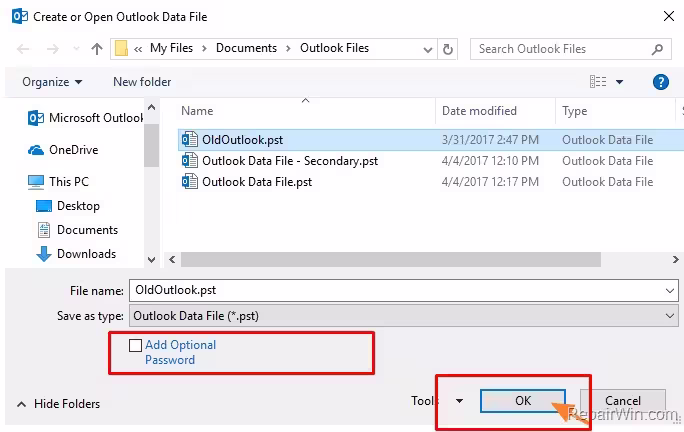
Task: Click the blue Help question mark icon
Action: [660, 82]
